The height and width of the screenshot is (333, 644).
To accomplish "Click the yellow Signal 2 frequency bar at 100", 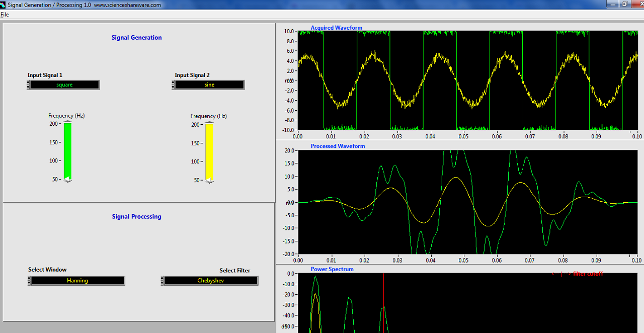I will click(209, 161).
